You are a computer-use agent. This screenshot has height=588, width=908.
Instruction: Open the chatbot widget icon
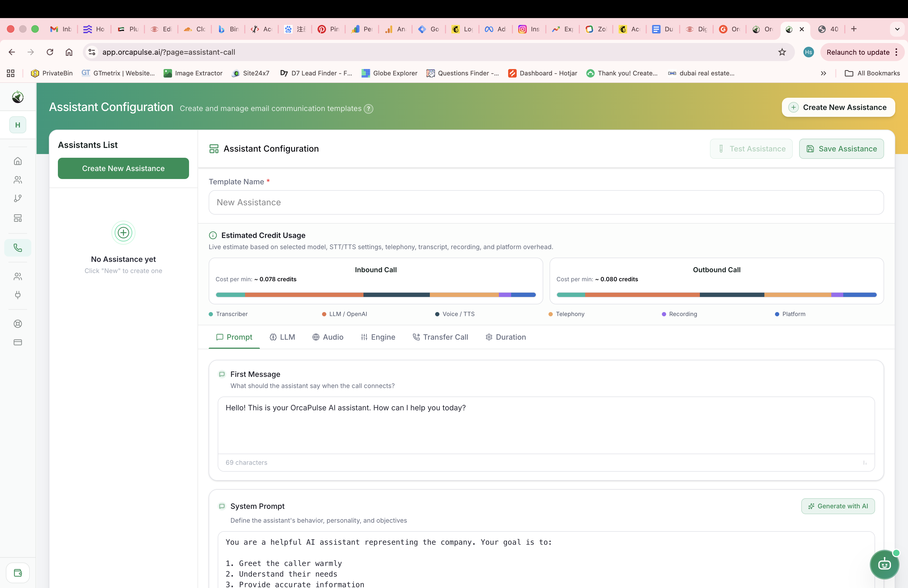pyautogui.click(x=884, y=564)
